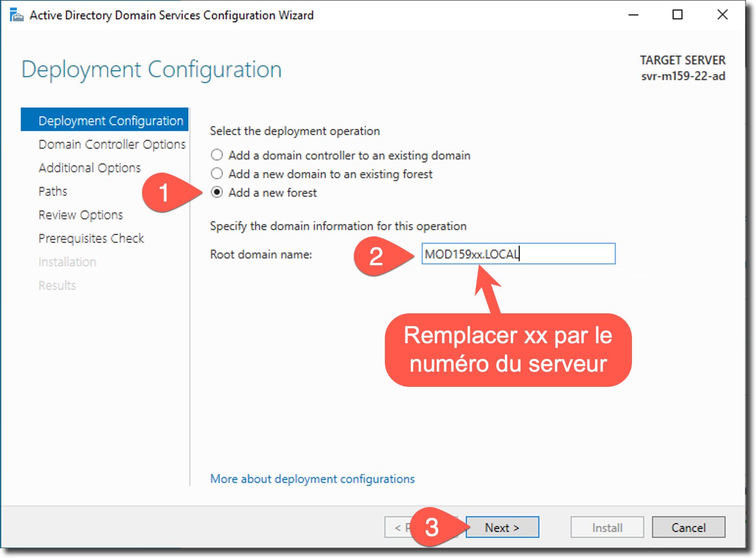756x558 pixels.
Task: Click the Specify the domain information text
Action: (x=338, y=227)
